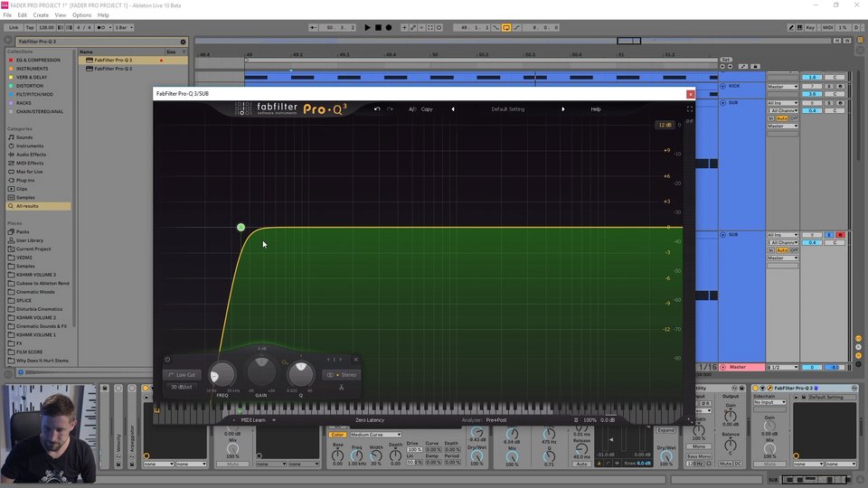Open the Default Setting preset menu
Viewport: 868px width, 488px height.
[x=507, y=109]
